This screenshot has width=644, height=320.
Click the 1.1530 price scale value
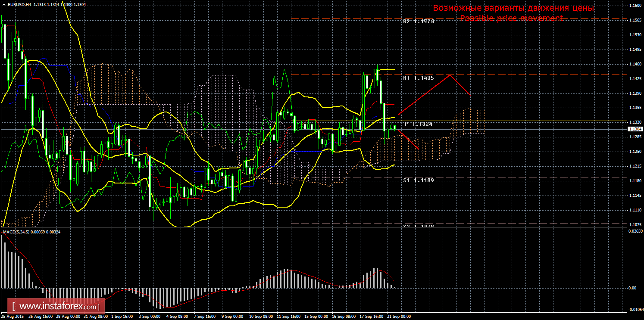pyautogui.click(x=635, y=35)
